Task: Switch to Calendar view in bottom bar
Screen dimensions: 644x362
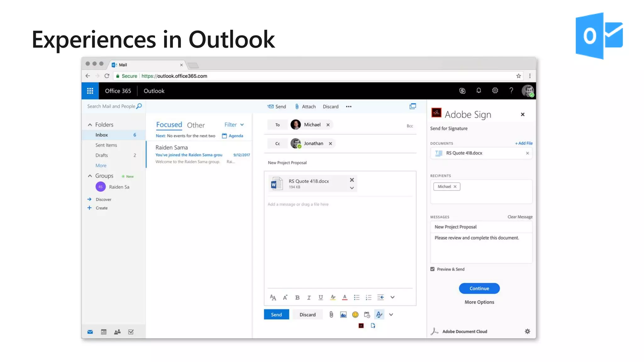Action: pos(103,332)
